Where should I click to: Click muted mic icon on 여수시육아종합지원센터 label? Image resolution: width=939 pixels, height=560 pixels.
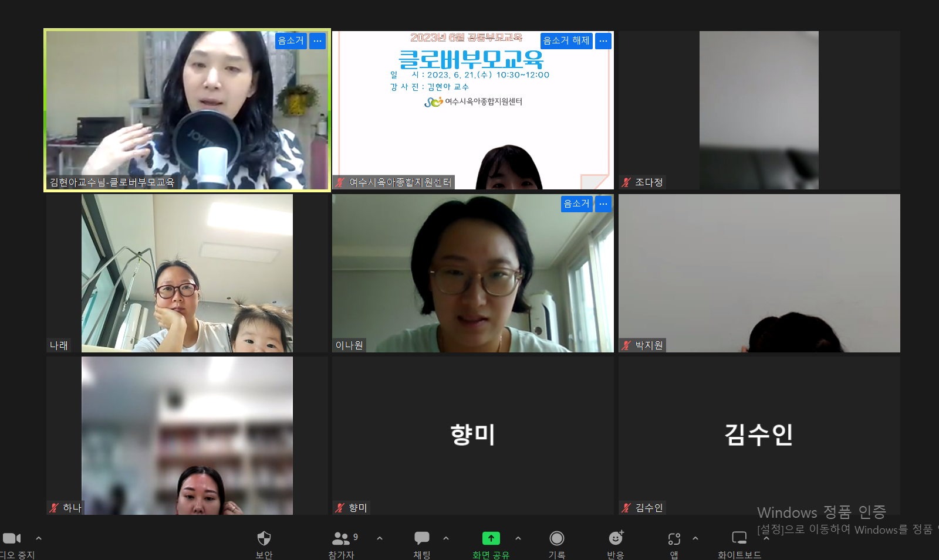(x=340, y=182)
